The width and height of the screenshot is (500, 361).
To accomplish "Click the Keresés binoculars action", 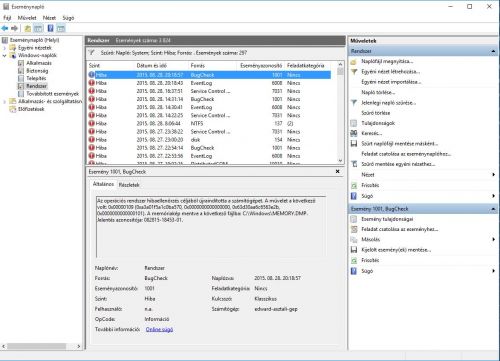I will pyautogui.click(x=371, y=133).
